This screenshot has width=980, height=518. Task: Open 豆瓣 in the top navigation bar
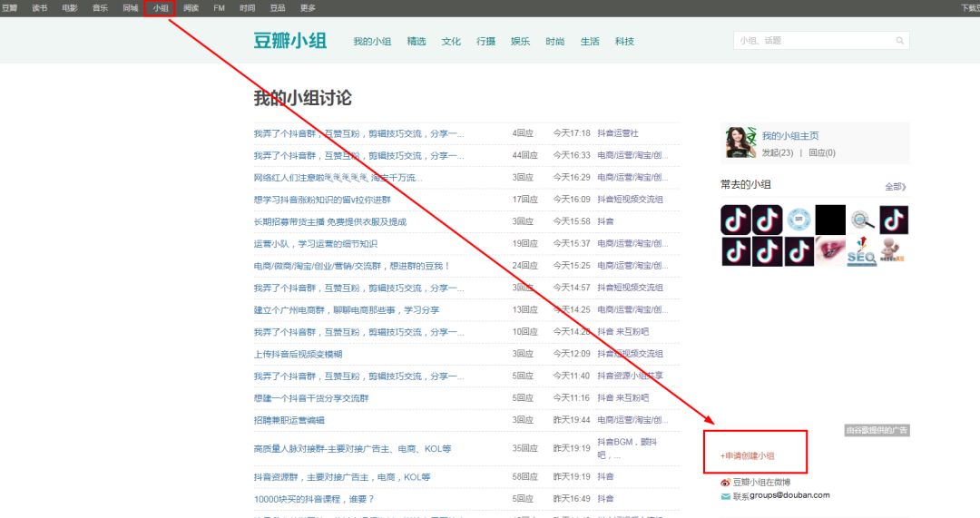click(x=9, y=8)
